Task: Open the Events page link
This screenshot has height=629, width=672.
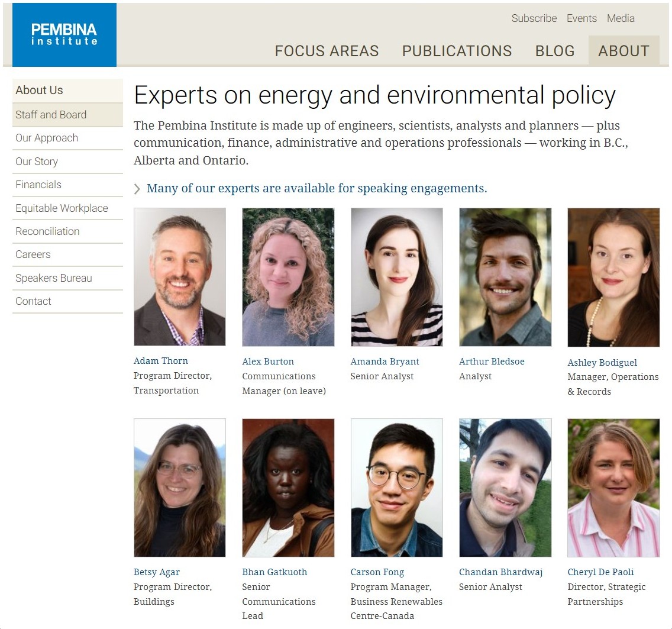Action: pyautogui.click(x=581, y=18)
